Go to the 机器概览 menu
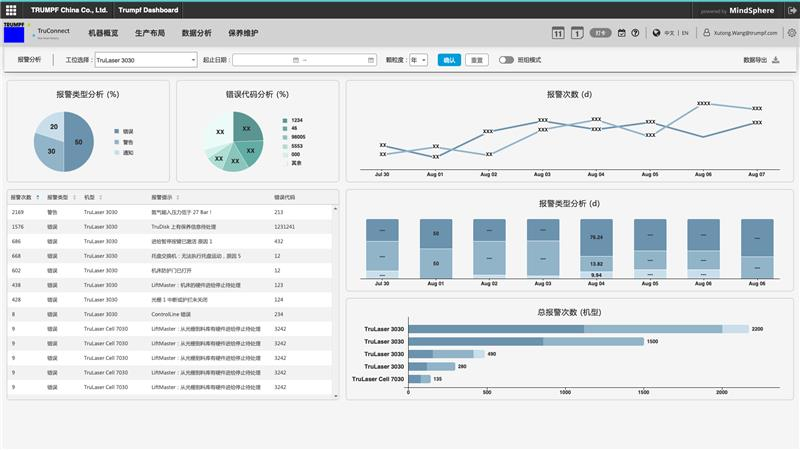This screenshot has height=450, width=800. (x=103, y=34)
